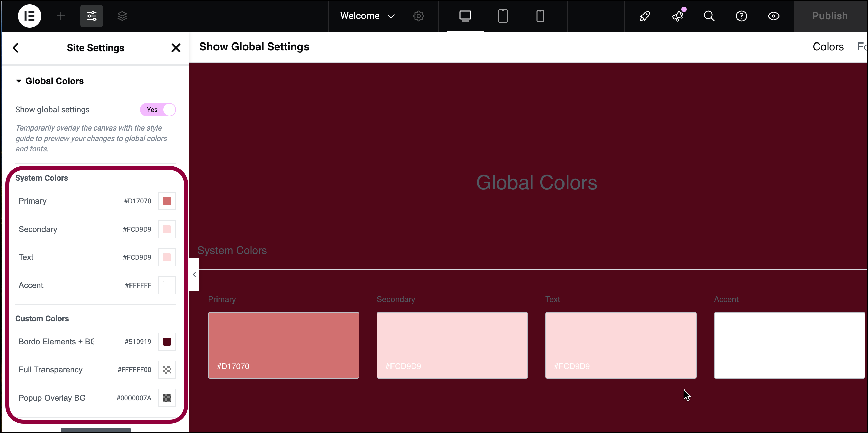The image size is (868, 433).
Task: Open the rocket checklist icon
Action: (x=645, y=16)
